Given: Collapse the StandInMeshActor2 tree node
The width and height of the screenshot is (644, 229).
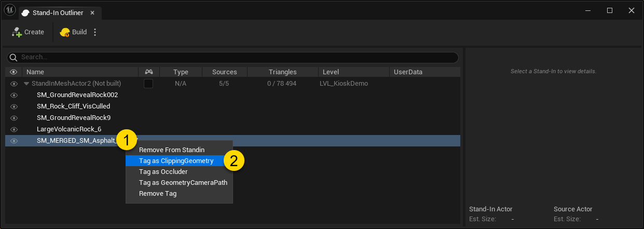Looking at the screenshot, I should click(x=26, y=84).
